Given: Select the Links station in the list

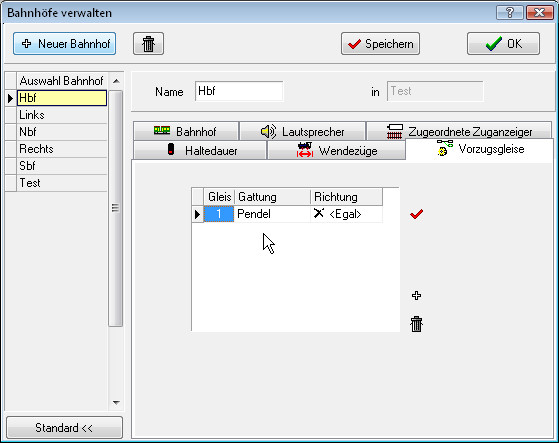Looking at the screenshot, I should point(62,115).
